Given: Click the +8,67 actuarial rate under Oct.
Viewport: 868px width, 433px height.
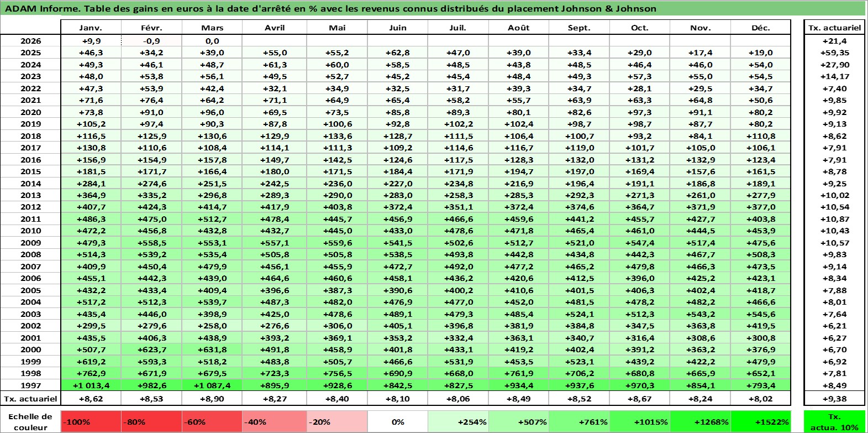Looking at the screenshot, I should [640, 399].
